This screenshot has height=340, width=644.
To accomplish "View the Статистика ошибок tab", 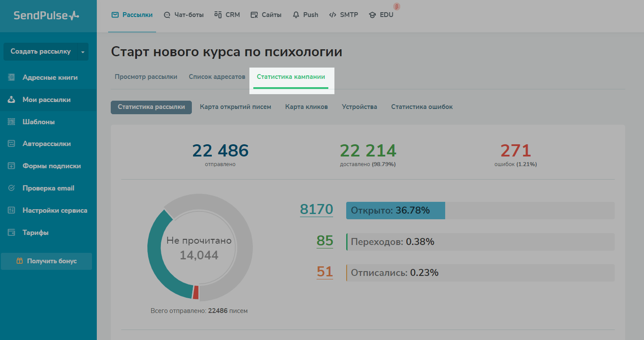I will (422, 107).
